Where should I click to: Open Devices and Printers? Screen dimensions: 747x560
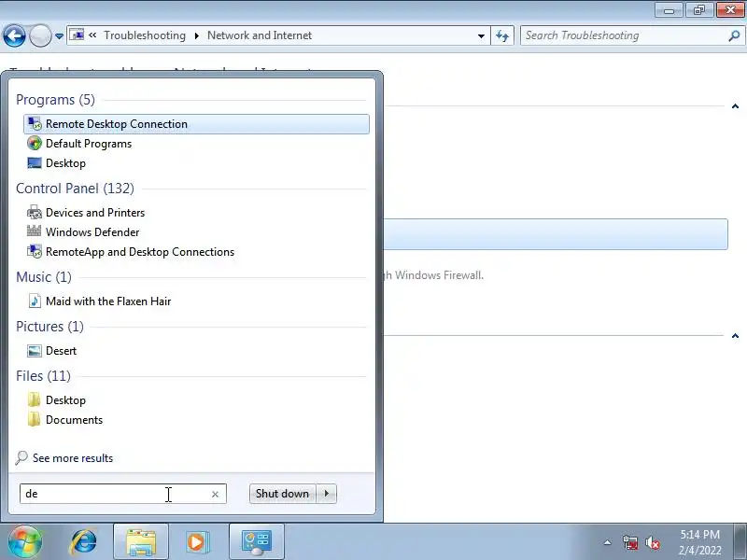pyautogui.click(x=95, y=213)
